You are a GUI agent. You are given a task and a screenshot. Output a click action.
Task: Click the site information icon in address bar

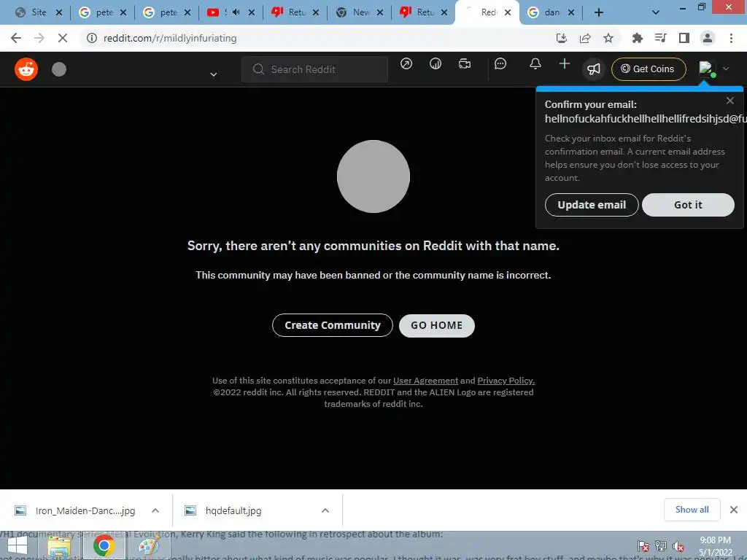(91, 38)
